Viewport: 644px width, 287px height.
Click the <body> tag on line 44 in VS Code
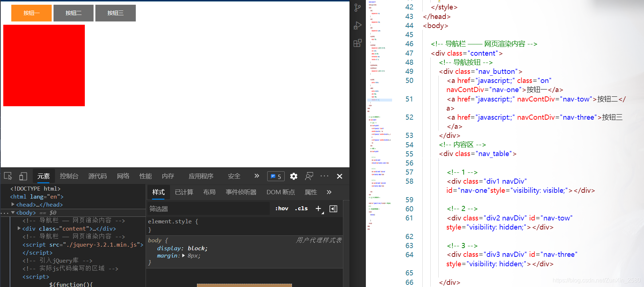tap(435, 25)
